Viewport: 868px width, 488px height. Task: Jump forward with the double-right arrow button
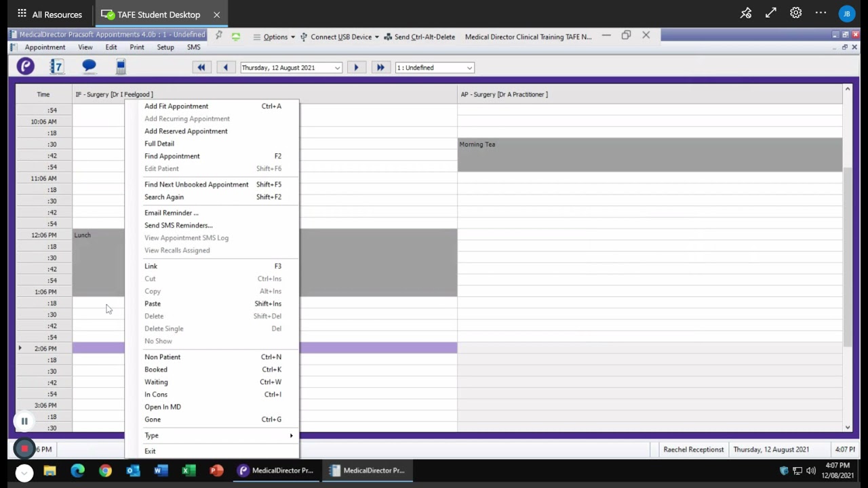pos(380,67)
